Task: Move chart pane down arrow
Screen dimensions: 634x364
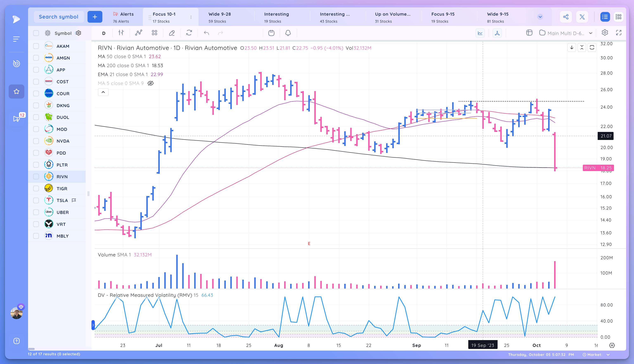Action: pos(572,47)
